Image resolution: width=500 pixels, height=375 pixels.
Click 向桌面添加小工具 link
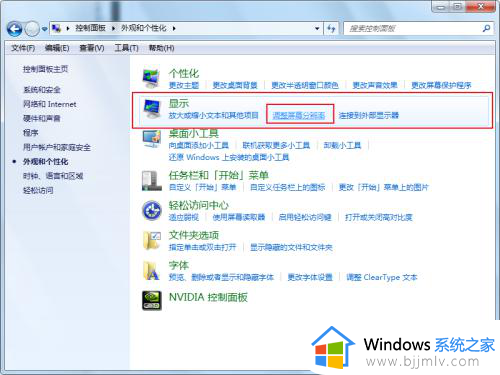[199, 146]
